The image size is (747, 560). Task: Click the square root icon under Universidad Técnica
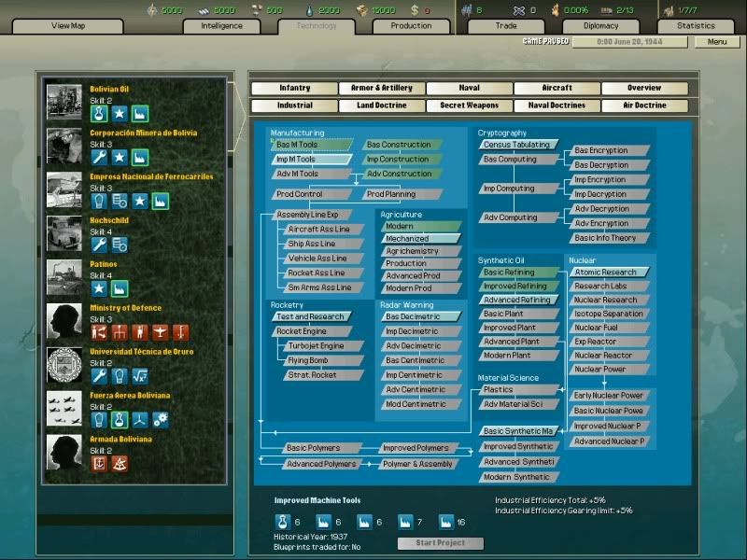coord(140,376)
